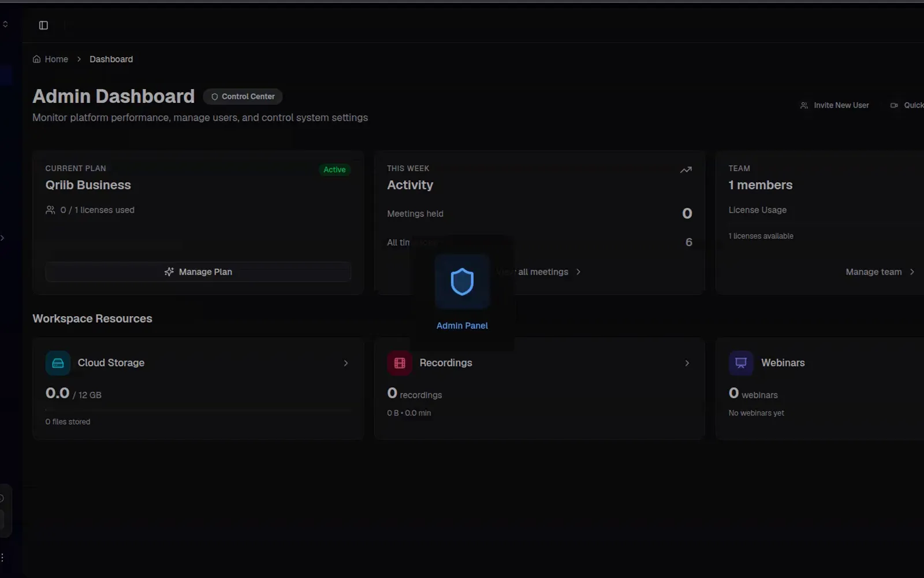924x578 pixels.
Task: Expand the collapsed left sidebar arrow
Action: click(x=2, y=238)
